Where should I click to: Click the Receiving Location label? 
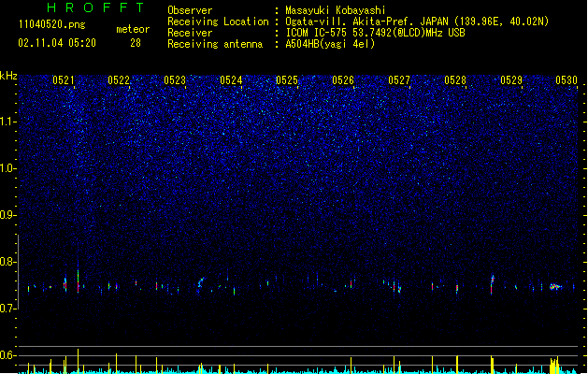click(x=218, y=22)
